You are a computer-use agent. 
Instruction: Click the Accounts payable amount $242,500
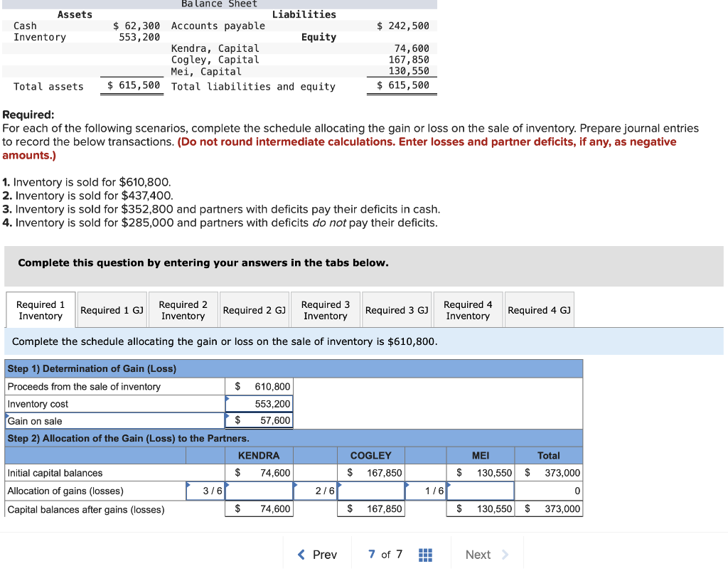pos(403,26)
